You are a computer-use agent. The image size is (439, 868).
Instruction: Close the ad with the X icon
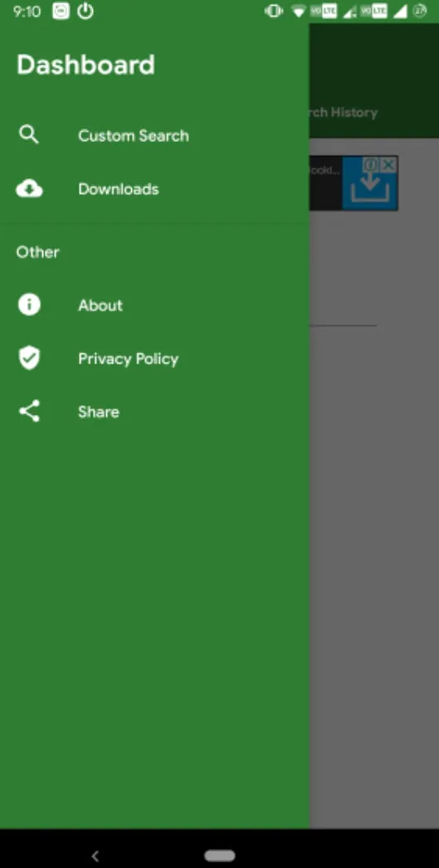pos(389,164)
